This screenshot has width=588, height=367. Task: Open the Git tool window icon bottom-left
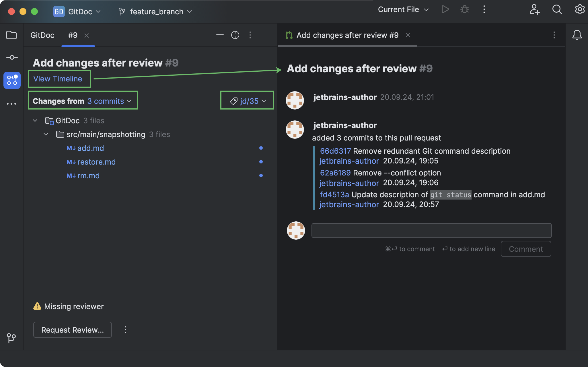[11, 338]
